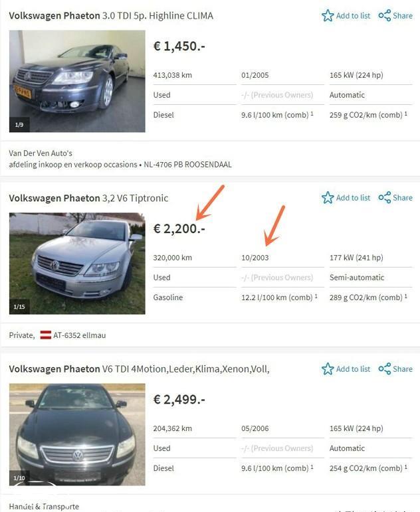Click the Share text on the €2,200 listing
420x512 pixels.
click(403, 198)
